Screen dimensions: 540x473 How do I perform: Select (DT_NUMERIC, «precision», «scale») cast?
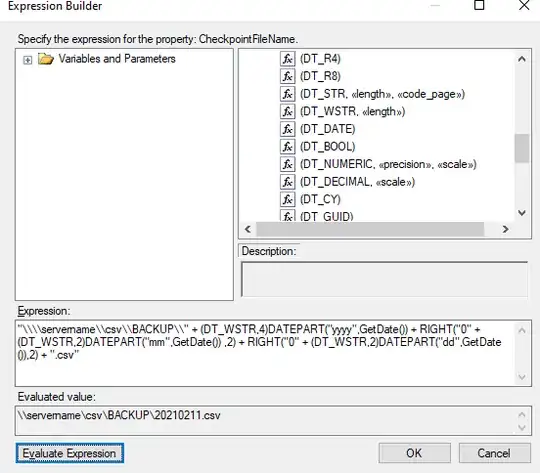coord(388,164)
